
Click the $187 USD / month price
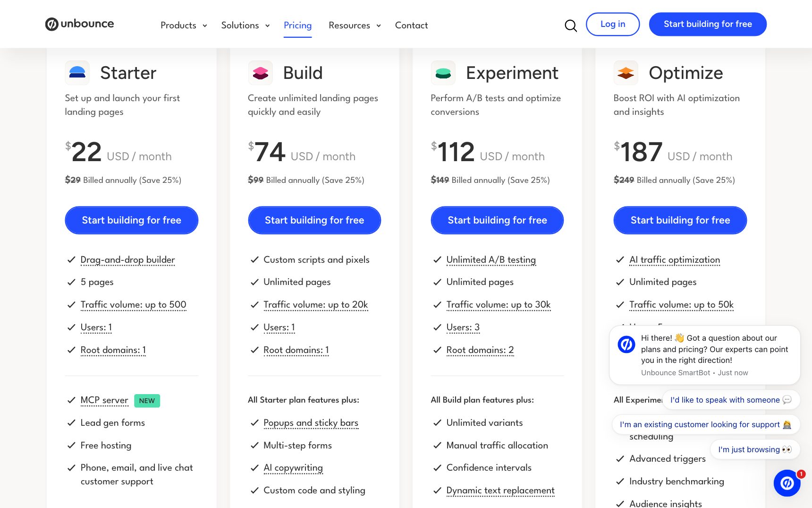tap(673, 152)
